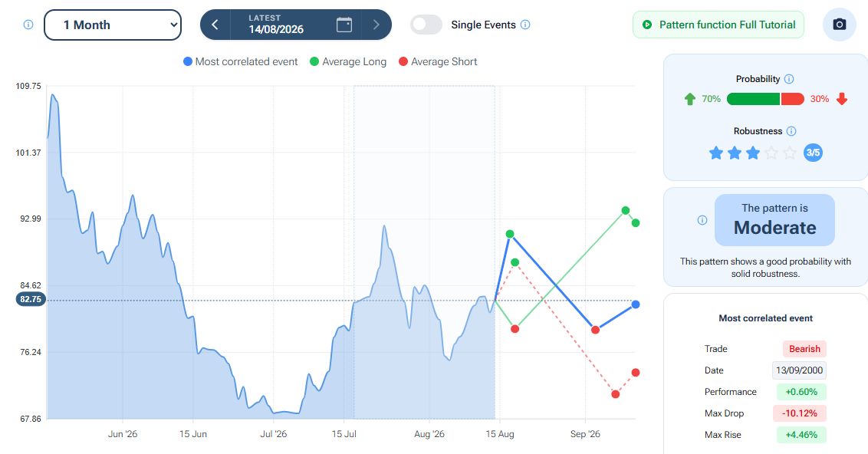This screenshot has height=454, width=868.
Task: Click info icon next to Single Events
Action: [x=525, y=25]
